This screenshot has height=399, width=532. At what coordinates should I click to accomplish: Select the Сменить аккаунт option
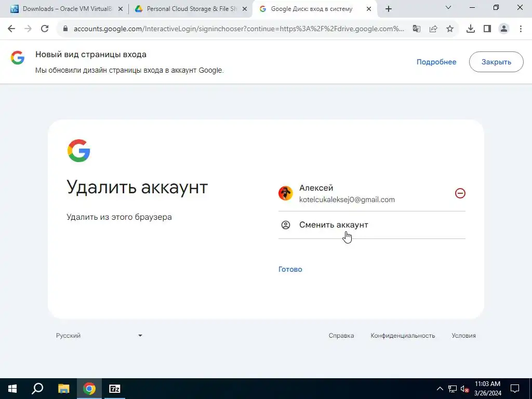coord(372,225)
